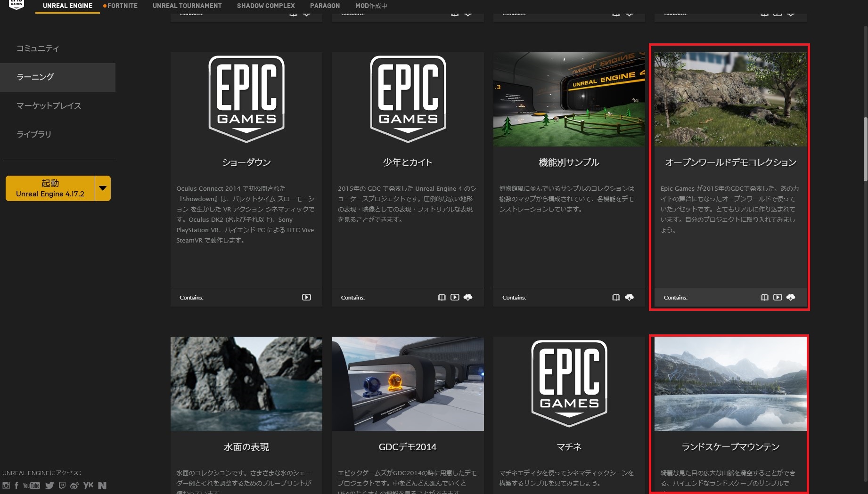Click the マチネ title
This screenshot has height=494, width=868.
[569, 447]
